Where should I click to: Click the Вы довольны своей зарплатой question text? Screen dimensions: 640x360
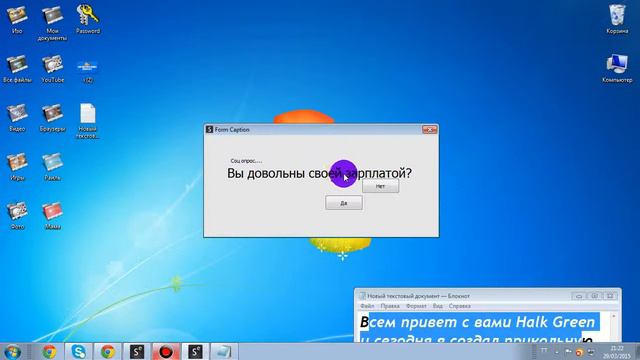pos(319,173)
